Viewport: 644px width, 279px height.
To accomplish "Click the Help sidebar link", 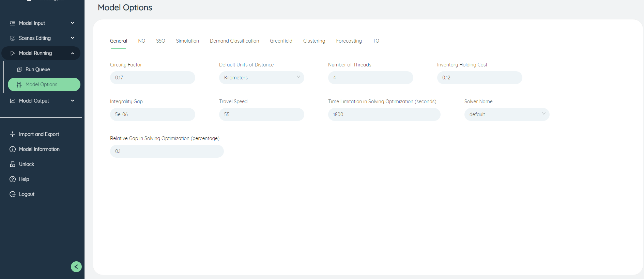I will 24,179.
